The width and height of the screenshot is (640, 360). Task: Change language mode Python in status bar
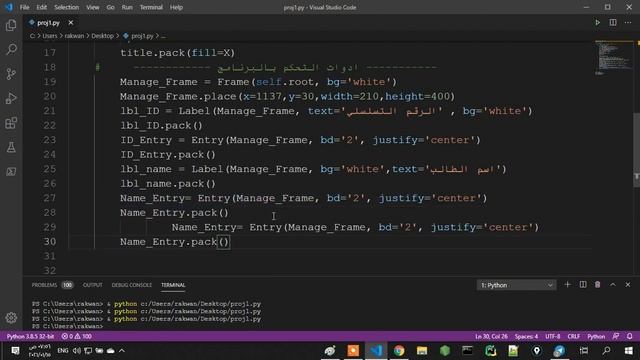click(596, 336)
